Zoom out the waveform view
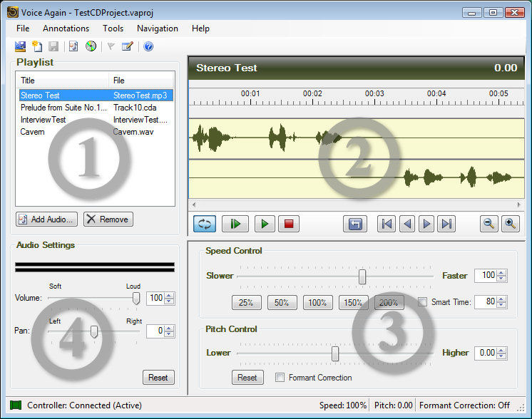The width and height of the screenshot is (532, 419). (x=489, y=224)
